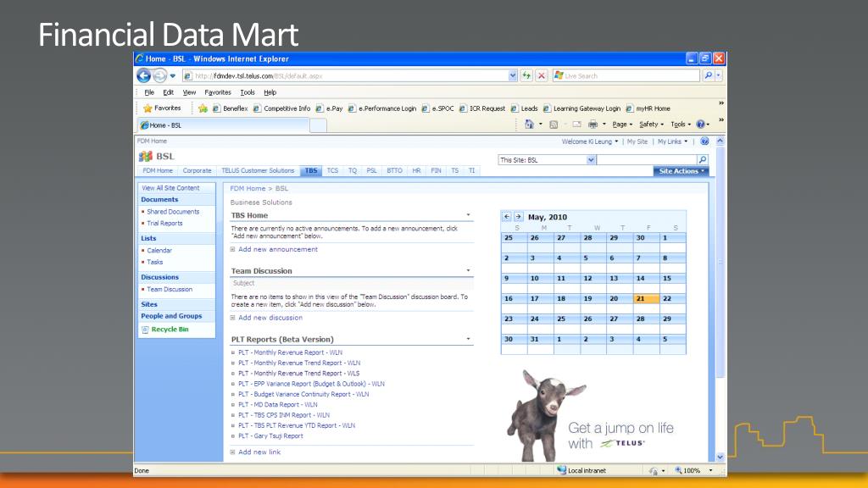This screenshot has height=488, width=868.
Task: Switch to the TELUS Customer Solutions tab
Action: (258, 170)
